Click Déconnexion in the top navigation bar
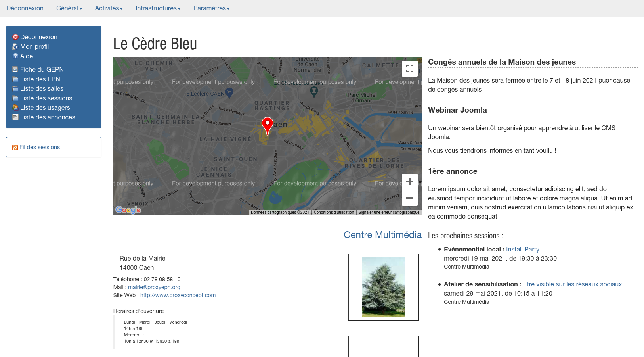 (25, 8)
